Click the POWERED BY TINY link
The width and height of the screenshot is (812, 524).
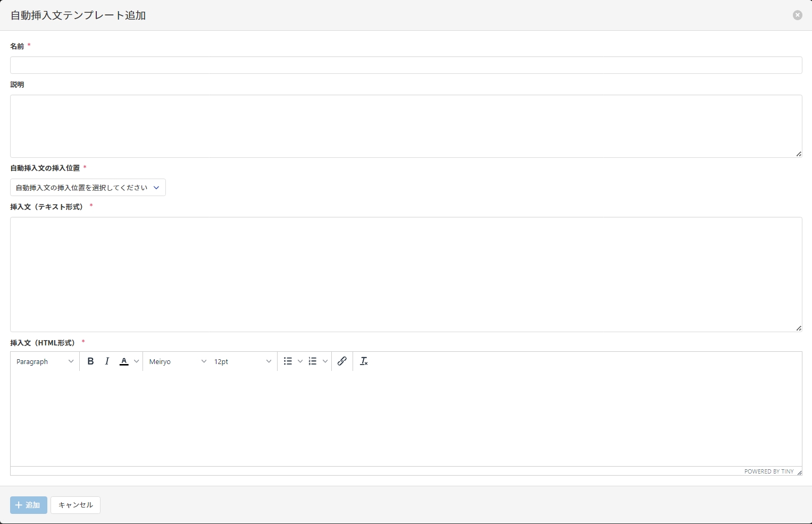[x=768, y=471]
